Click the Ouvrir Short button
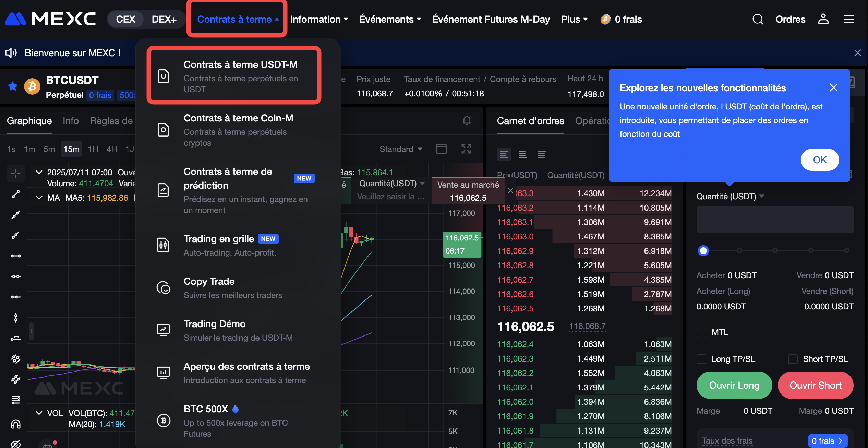Screen dimensions: 868x448 [x=816, y=385]
